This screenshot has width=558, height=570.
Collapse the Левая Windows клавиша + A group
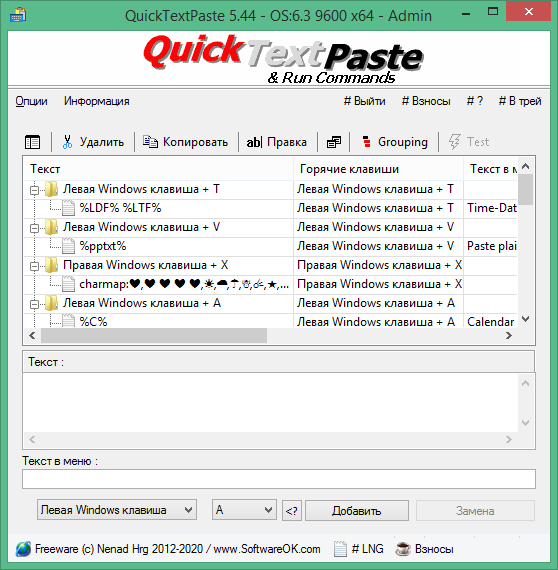pyautogui.click(x=34, y=304)
